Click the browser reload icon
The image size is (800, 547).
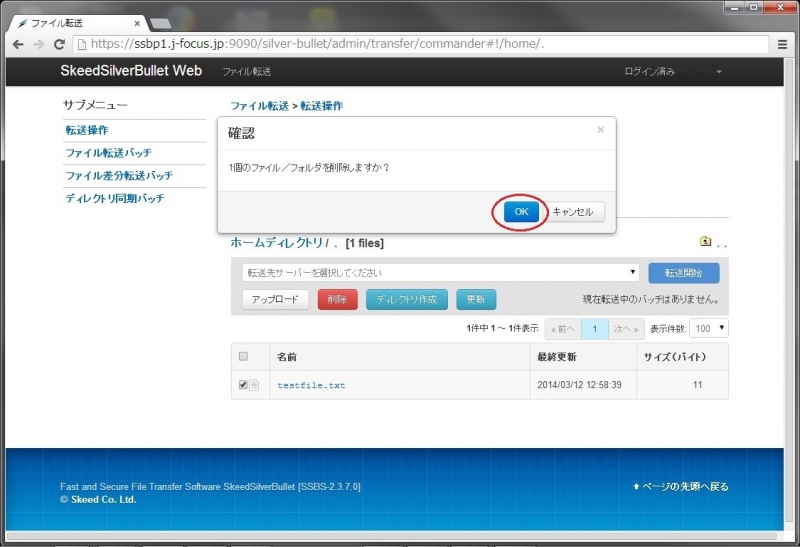tap(59, 44)
